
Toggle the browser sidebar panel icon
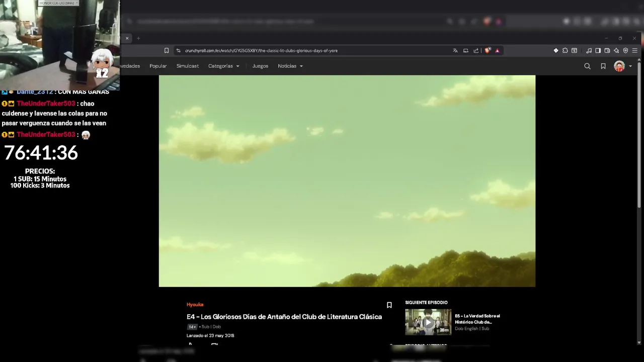598,50
